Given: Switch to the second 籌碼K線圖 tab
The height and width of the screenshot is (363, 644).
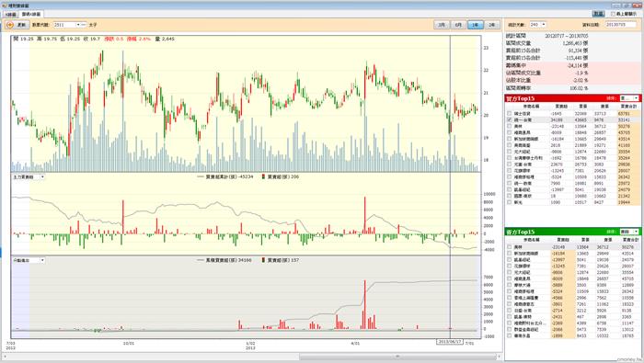Looking at the screenshot, I should click(x=31, y=15).
